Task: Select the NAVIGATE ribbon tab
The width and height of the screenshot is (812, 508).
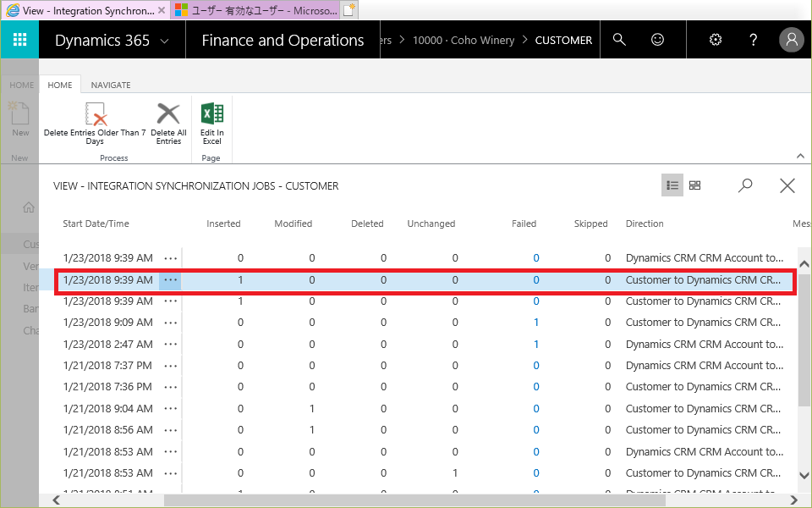Action: point(111,85)
